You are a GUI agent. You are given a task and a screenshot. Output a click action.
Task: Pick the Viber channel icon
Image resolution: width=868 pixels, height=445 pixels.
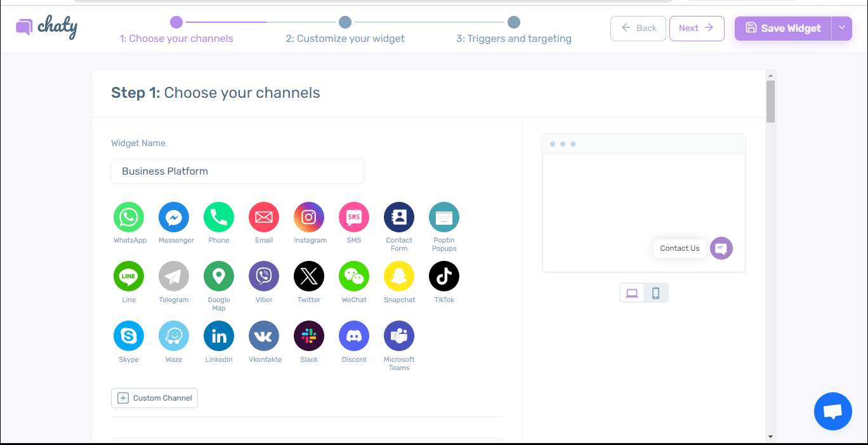[264, 277]
